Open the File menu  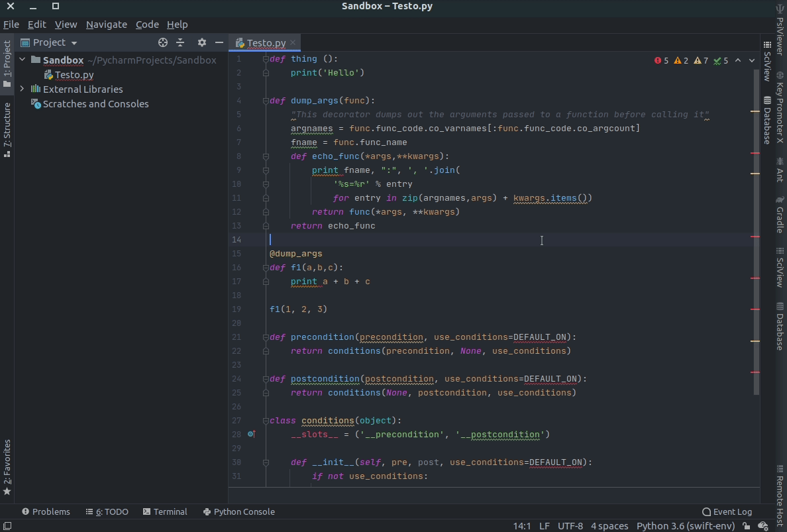tap(11, 24)
